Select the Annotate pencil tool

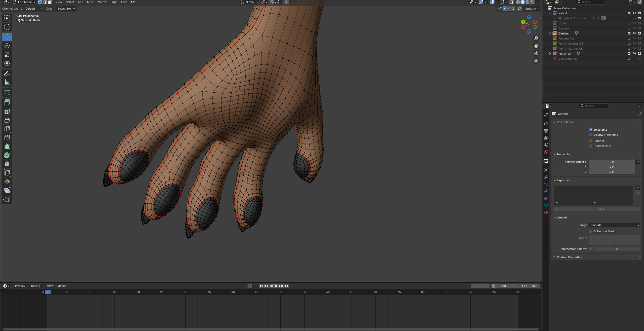click(7, 73)
